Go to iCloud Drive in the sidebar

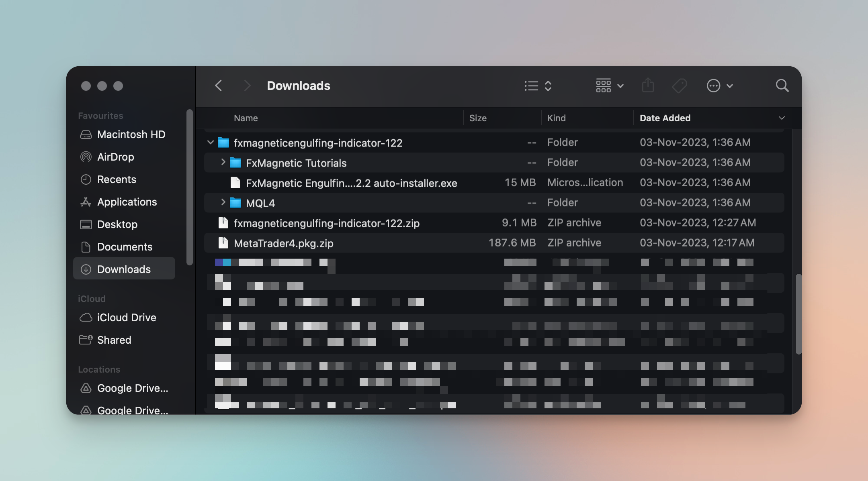point(126,318)
